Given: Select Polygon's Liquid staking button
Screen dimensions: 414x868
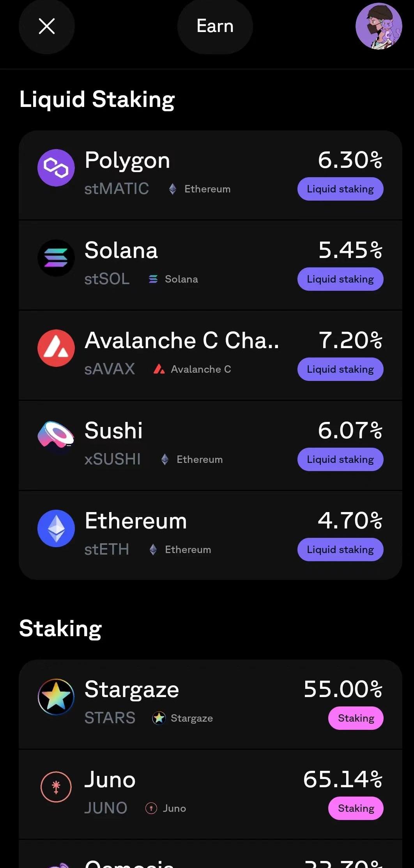Looking at the screenshot, I should [x=340, y=189].
